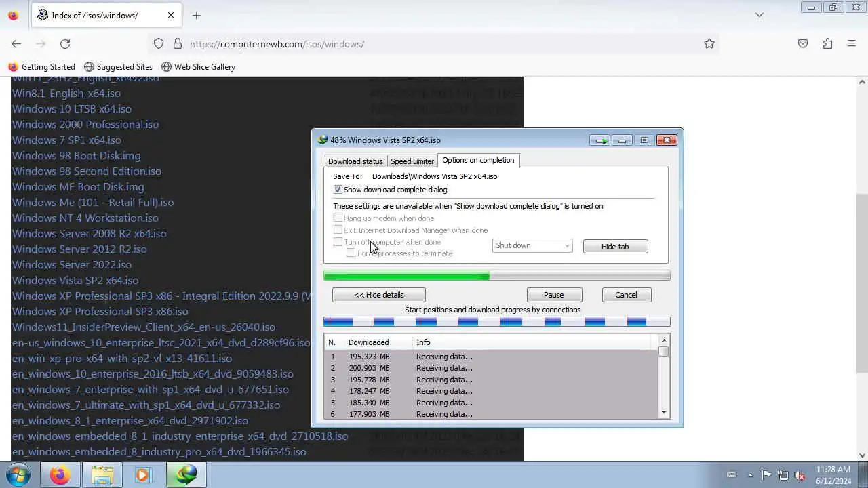Open Getting Started bookmark
The image size is (868, 488).
[41, 67]
